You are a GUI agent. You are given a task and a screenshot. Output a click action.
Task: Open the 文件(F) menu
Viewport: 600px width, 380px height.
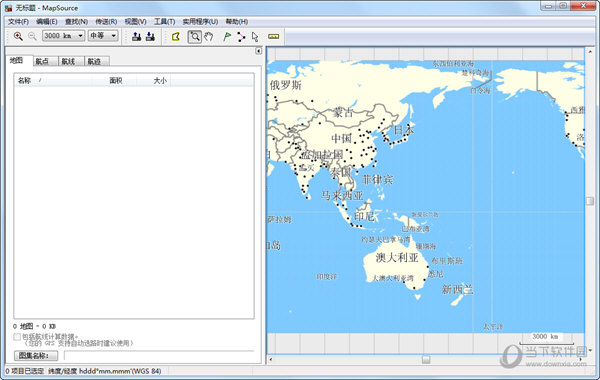pos(18,22)
